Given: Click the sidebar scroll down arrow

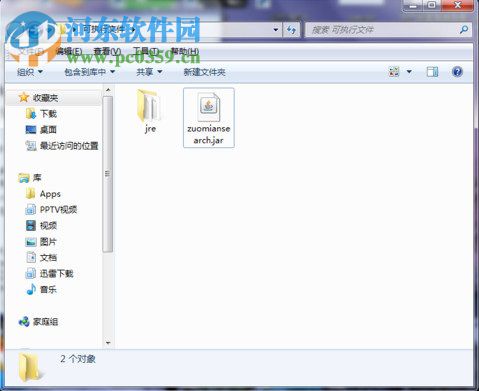Looking at the screenshot, I should [x=108, y=343].
